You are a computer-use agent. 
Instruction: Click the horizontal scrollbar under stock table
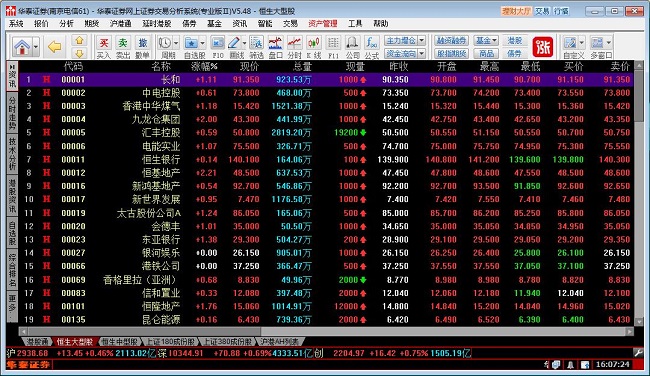[x=326, y=332]
